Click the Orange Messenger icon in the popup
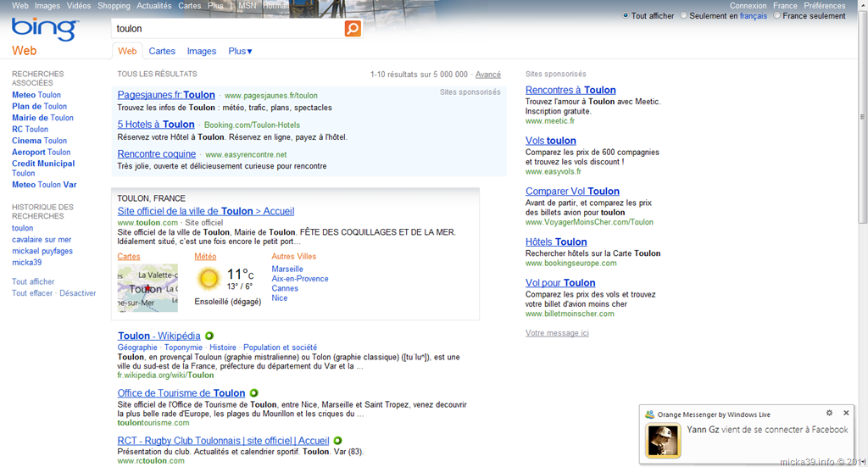Image resolution: width=868 pixels, height=467 pixels. (649, 414)
